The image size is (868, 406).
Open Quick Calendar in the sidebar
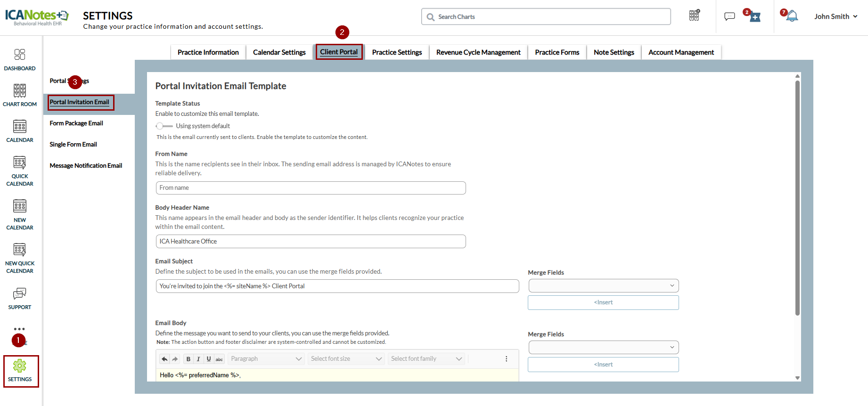coord(20,171)
